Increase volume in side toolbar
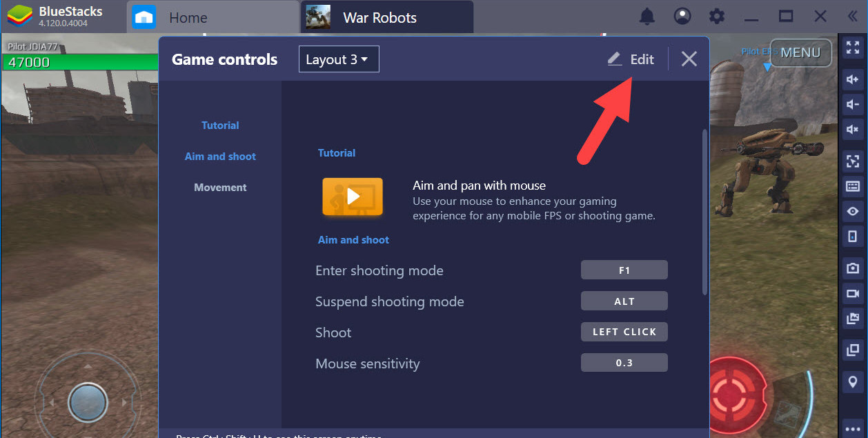The height and width of the screenshot is (438, 868). [x=853, y=79]
